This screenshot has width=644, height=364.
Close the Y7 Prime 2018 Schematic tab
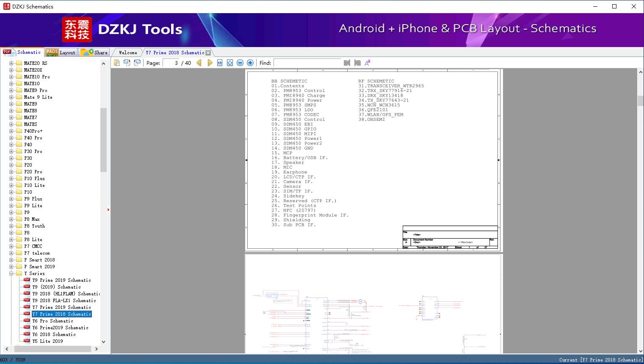208,53
